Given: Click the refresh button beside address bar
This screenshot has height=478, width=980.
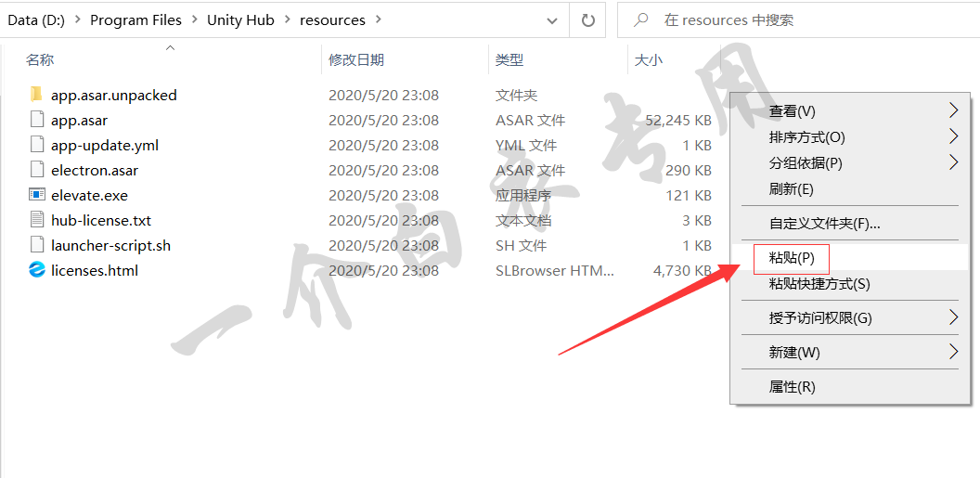Looking at the screenshot, I should coord(588,20).
